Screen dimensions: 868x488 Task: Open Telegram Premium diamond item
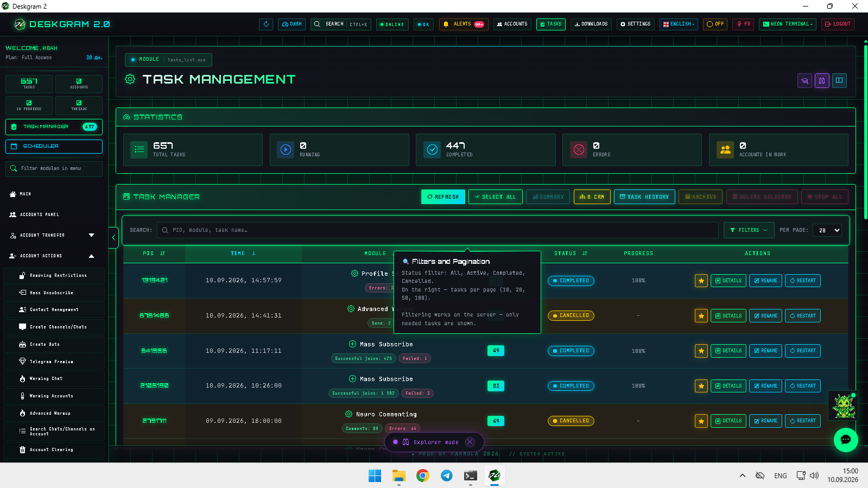pos(54,362)
